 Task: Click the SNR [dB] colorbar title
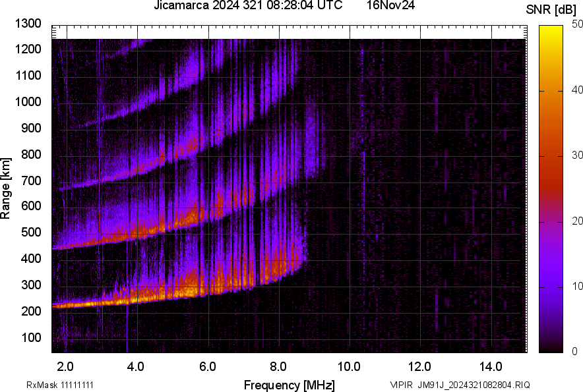pos(551,10)
